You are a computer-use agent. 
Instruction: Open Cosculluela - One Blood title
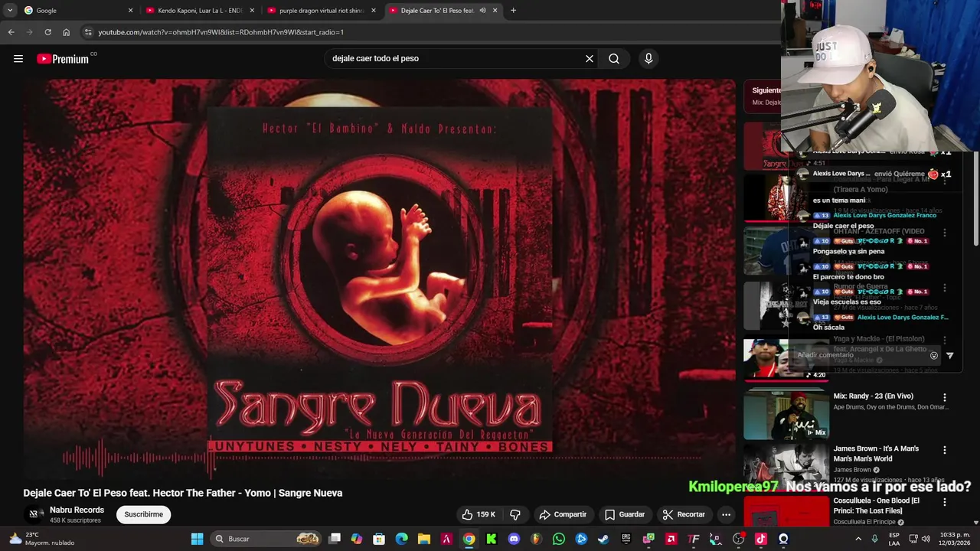click(877, 505)
